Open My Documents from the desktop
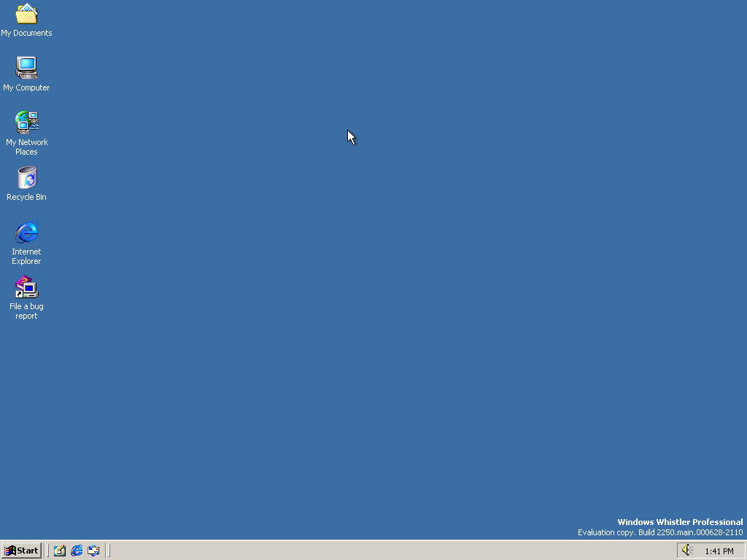 [26, 16]
